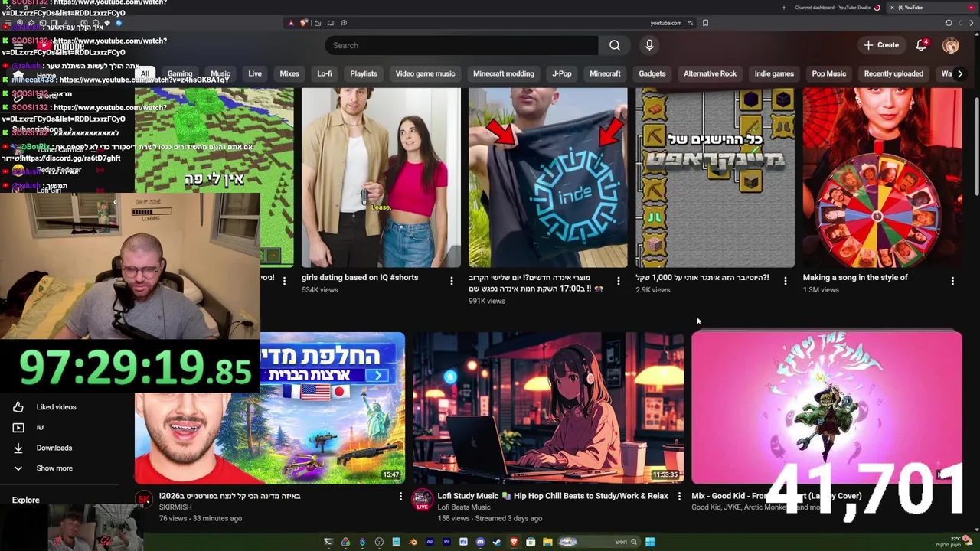Open OBS Studio from the taskbar
The width and height of the screenshot is (980, 551).
click(x=379, y=542)
